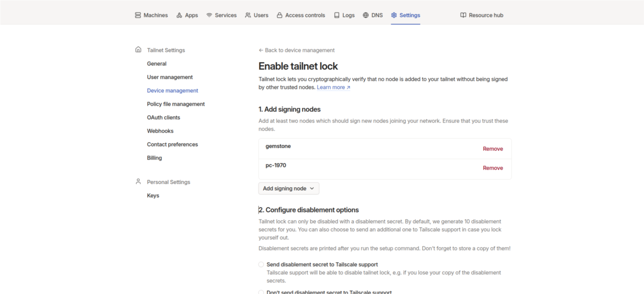
Task: Open Keys under Personal Settings
Action: [x=153, y=195]
